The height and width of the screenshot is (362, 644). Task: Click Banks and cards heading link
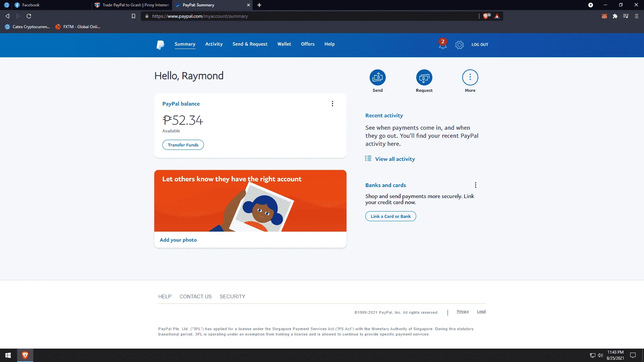pyautogui.click(x=385, y=185)
